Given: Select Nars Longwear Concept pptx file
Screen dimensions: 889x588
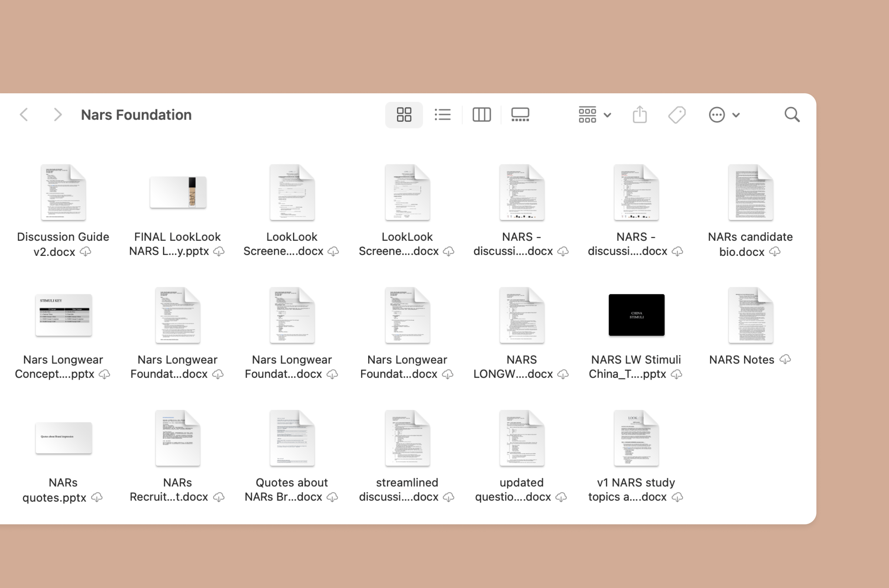Looking at the screenshot, I should coord(63,315).
